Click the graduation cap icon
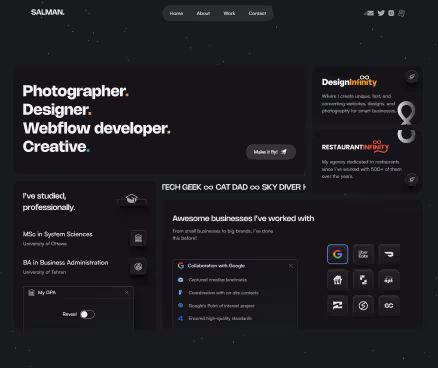 coord(132,199)
